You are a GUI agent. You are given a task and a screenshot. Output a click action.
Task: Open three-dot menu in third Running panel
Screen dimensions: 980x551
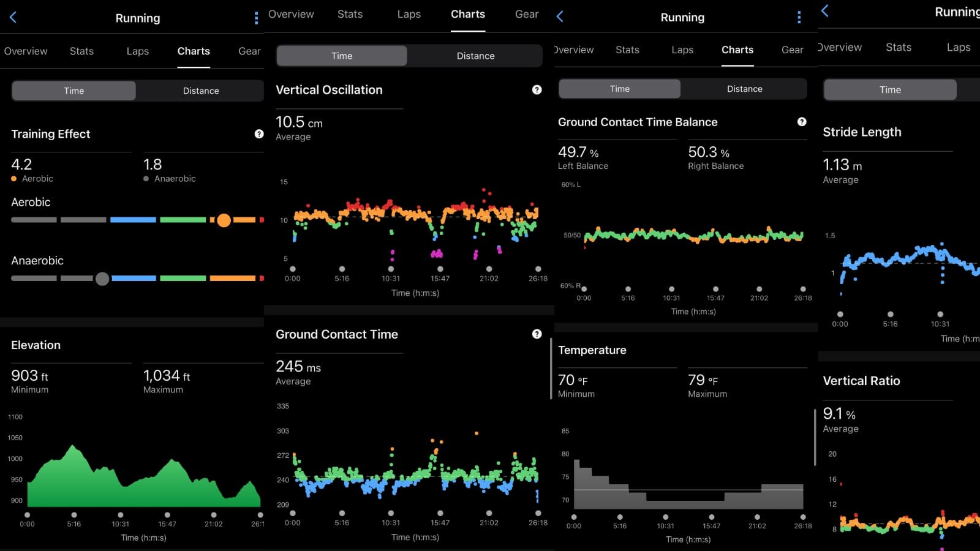[799, 17]
